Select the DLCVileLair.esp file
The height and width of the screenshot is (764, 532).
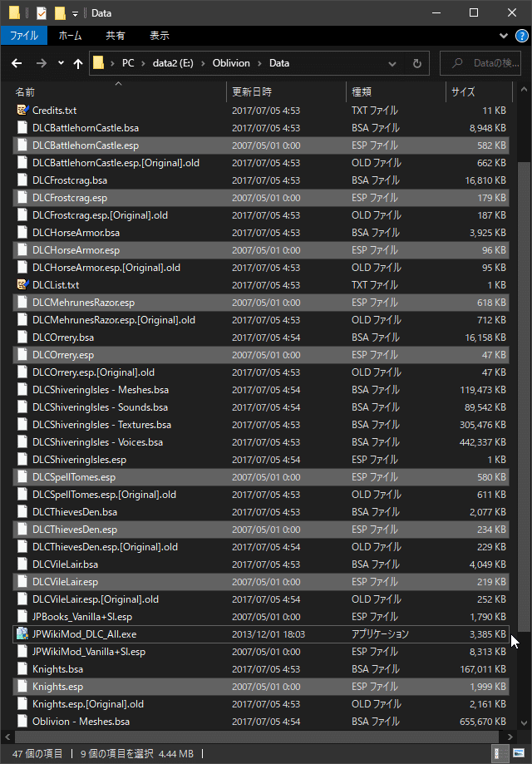[x=261, y=582]
